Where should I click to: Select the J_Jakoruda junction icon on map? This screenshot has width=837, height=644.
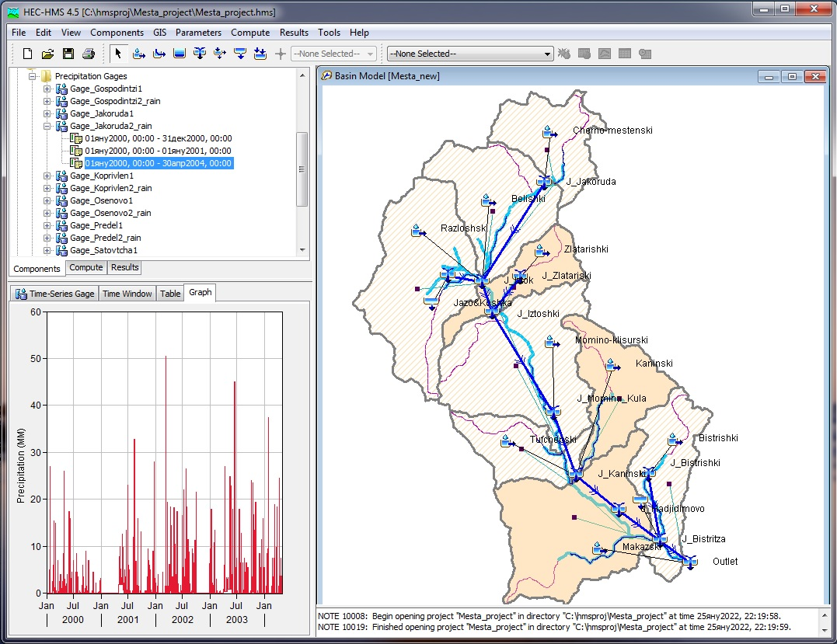[544, 181]
